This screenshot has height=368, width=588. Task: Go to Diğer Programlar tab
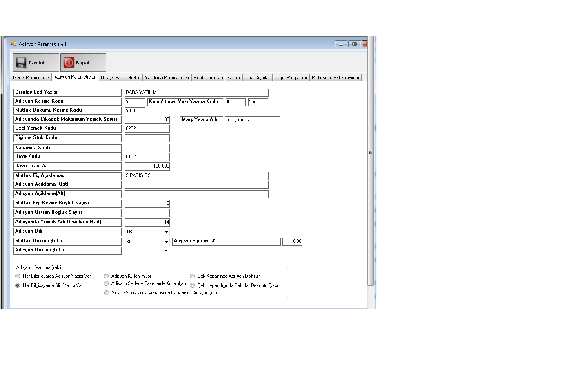291,78
